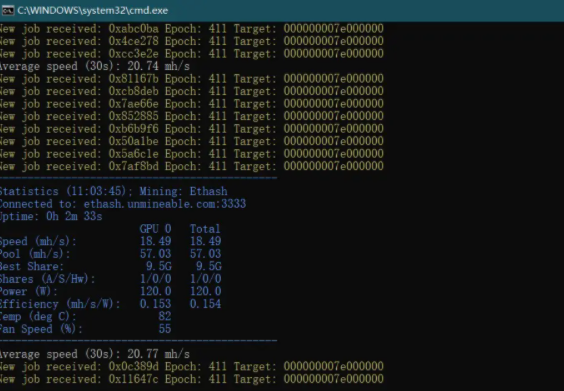The image size is (564, 391).
Task: Select job hash 0x11647c
Action: (x=133, y=379)
